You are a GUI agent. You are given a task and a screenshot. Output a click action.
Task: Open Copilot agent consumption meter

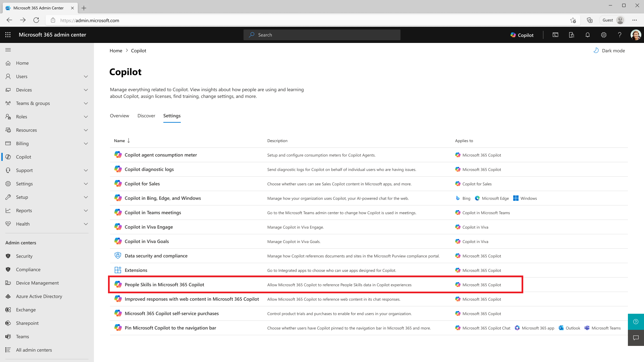tap(161, 155)
